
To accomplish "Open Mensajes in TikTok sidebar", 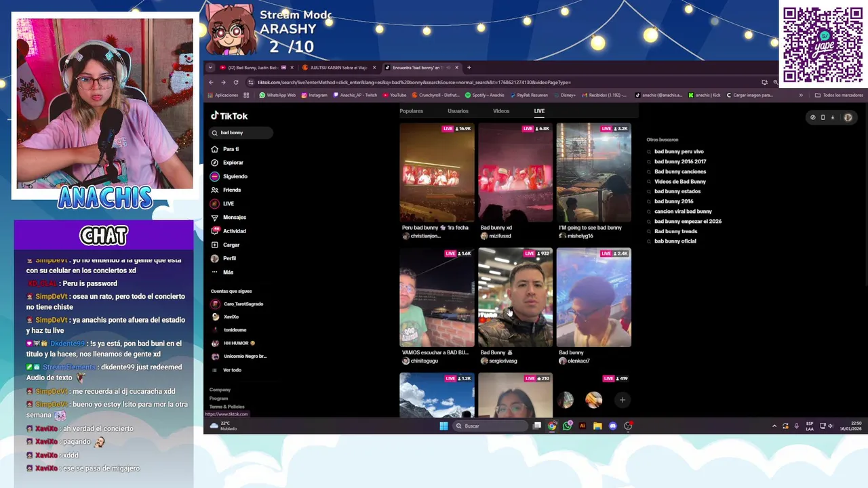I will pos(229,217).
